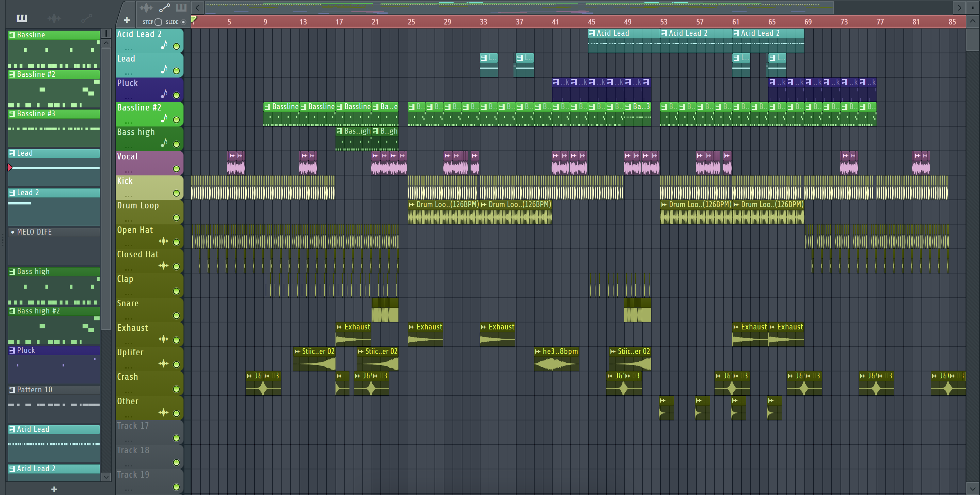This screenshot has height=495, width=980.
Task: Click the pattern icon beside Lead 2 in picker
Action: click(12, 193)
